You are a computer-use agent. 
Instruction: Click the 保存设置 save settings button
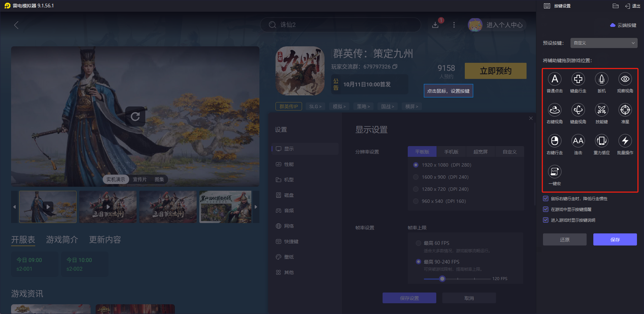point(409,298)
